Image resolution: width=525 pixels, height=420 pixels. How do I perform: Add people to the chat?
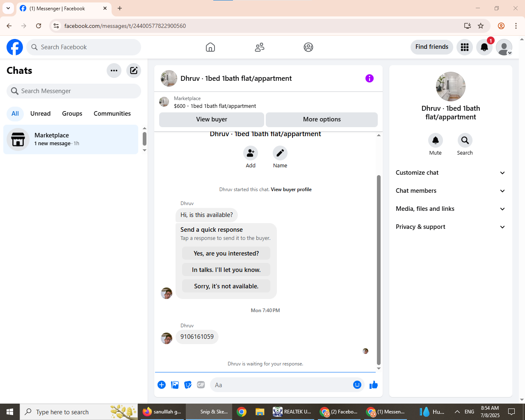coord(251,153)
